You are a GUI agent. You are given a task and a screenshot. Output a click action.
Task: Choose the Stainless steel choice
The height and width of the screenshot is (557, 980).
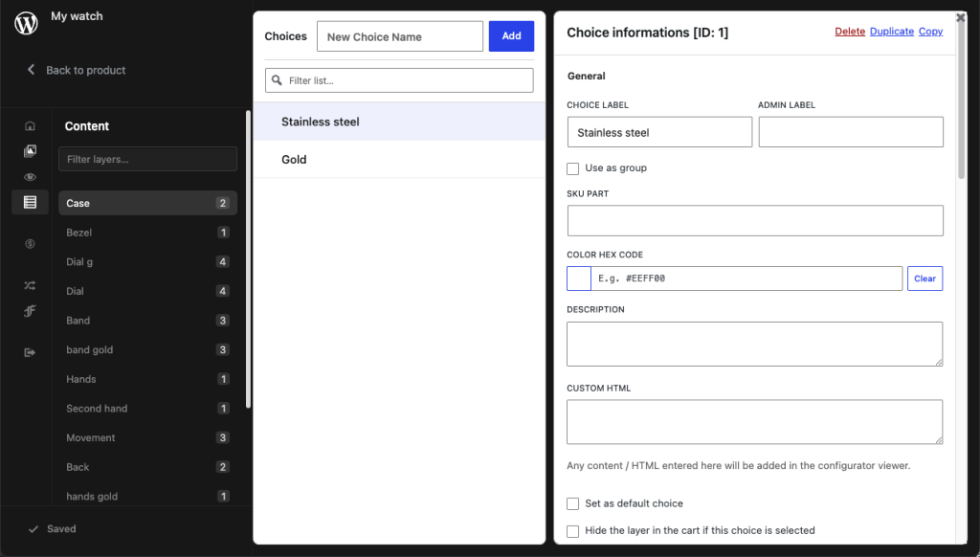tap(399, 122)
